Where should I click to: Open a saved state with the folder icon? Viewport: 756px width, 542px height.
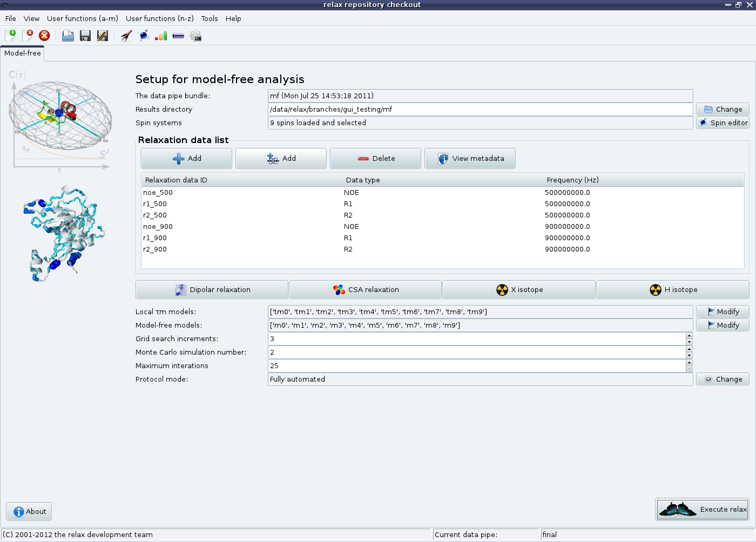(x=68, y=36)
